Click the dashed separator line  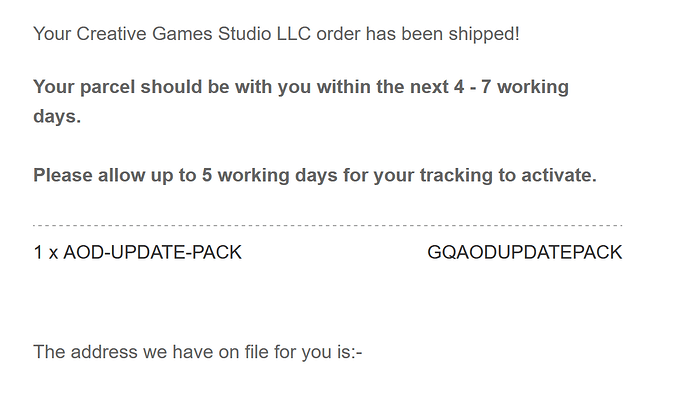327,225
